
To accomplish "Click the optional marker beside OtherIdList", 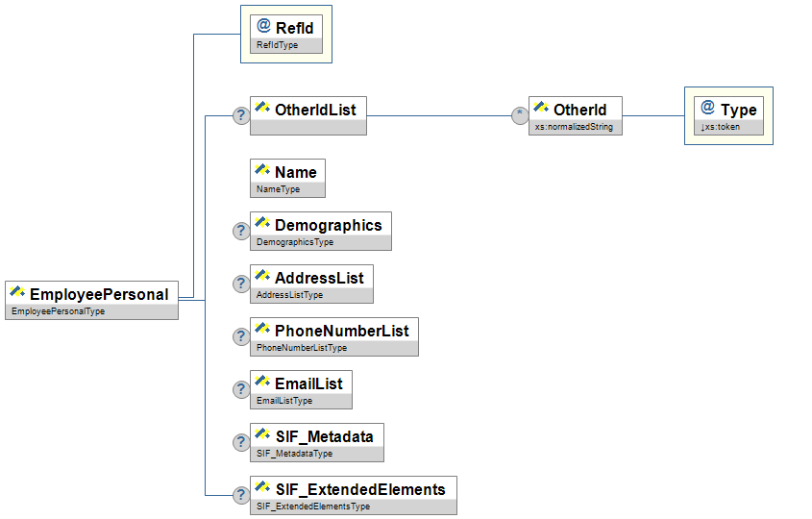I will tap(241, 115).
